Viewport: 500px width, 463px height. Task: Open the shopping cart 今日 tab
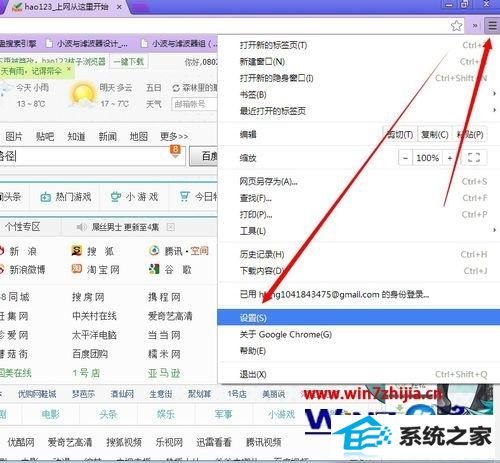pyautogui.click(x=198, y=197)
